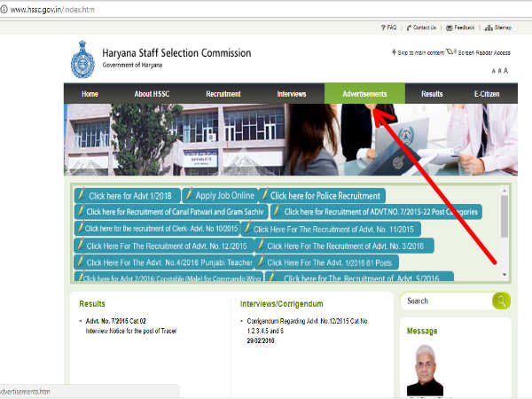
Task: Open the Results menu
Action: tap(432, 94)
